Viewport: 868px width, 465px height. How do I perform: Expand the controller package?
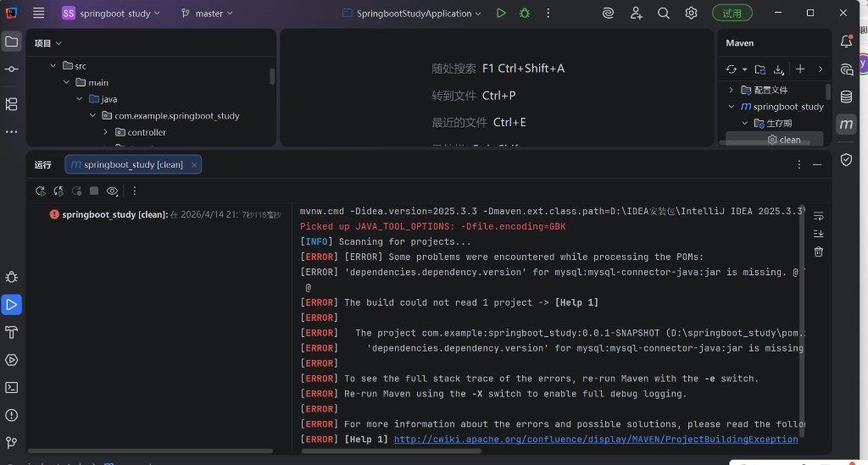pyautogui.click(x=105, y=132)
